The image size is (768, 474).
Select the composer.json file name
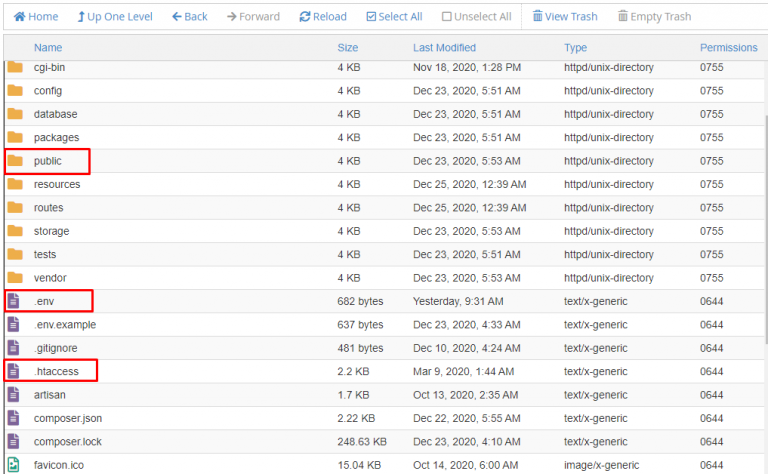pyautogui.click(x=68, y=418)
